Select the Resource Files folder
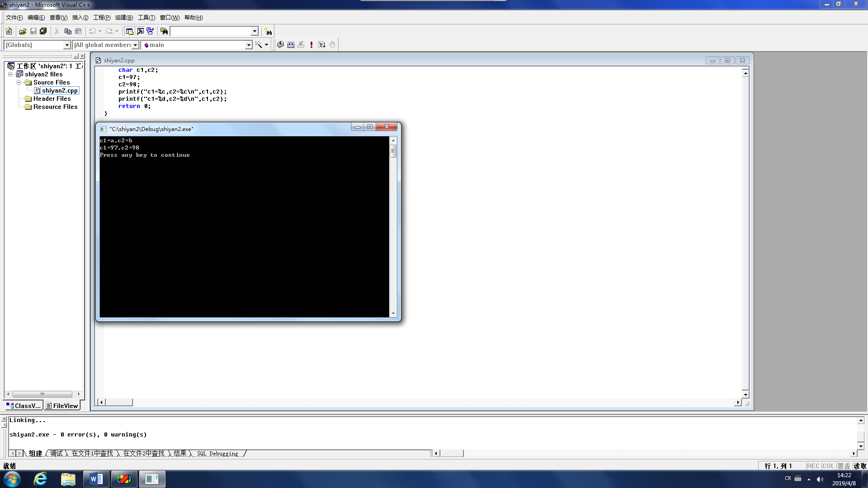 click(x=55, y=107)
